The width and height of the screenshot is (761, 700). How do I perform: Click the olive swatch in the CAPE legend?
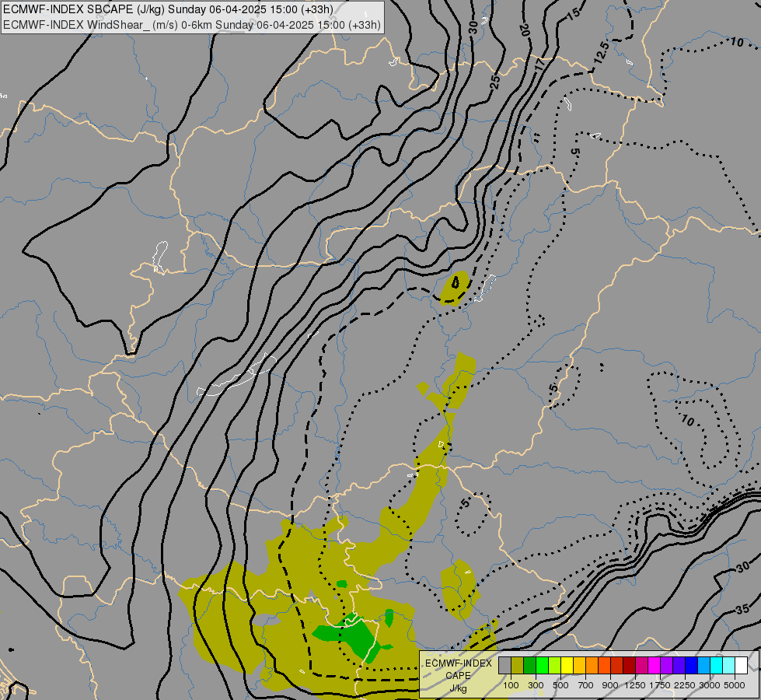(x=517, y=665)
